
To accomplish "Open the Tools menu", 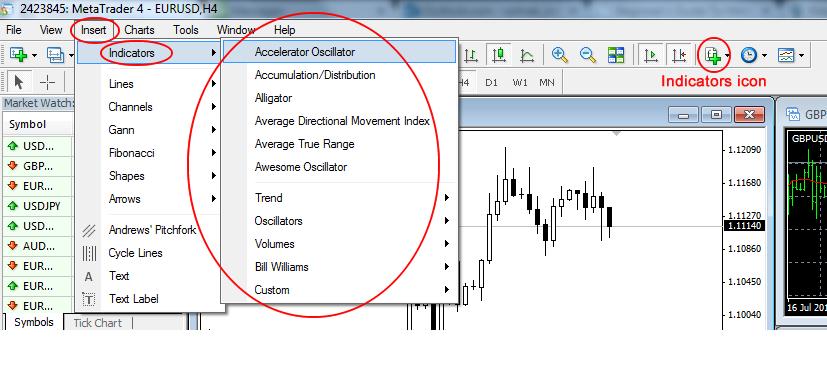I will [x=186, y=30].
